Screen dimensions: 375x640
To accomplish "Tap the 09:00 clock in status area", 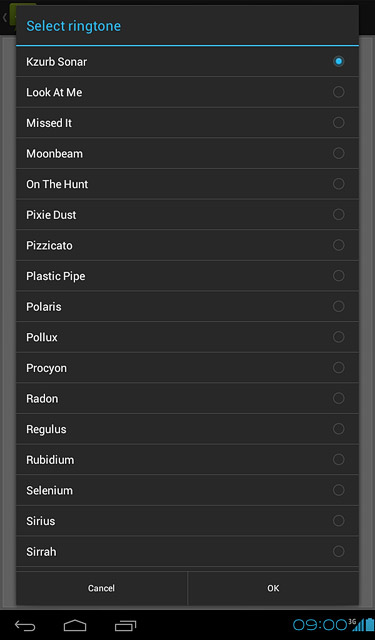I will pos(320,625).
